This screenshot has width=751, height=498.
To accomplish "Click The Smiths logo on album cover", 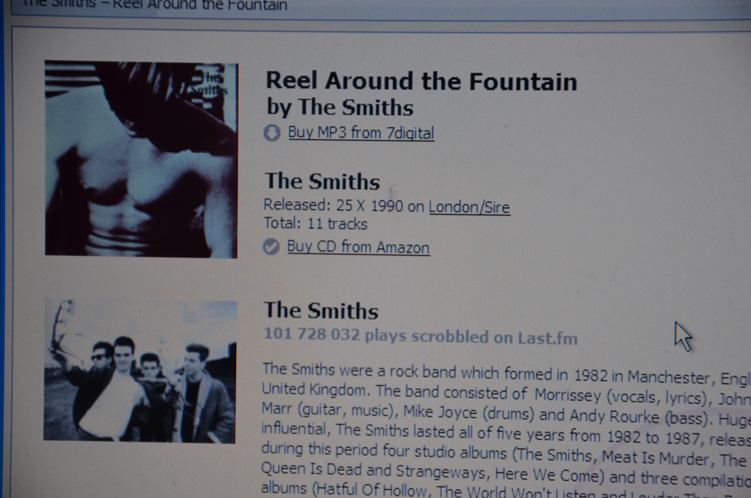I will 209,85.
